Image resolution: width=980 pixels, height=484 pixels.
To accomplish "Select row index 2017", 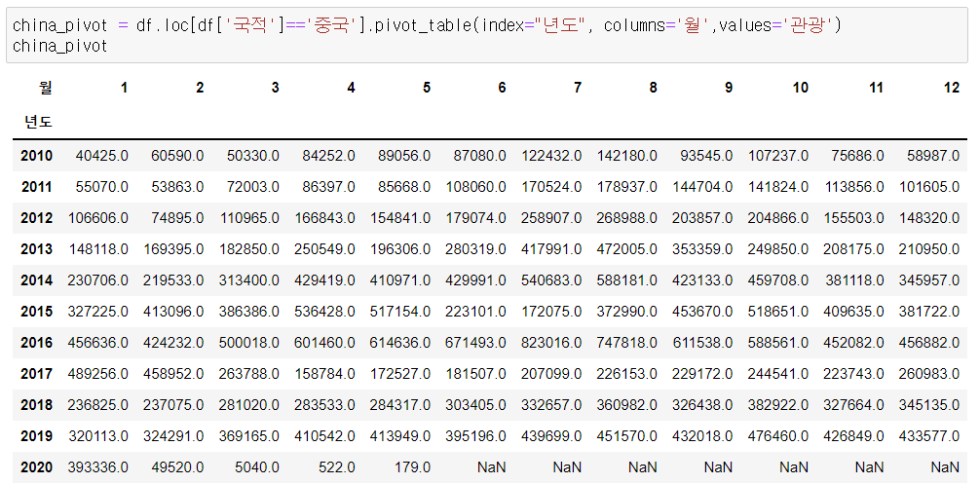I will [37, 374].
